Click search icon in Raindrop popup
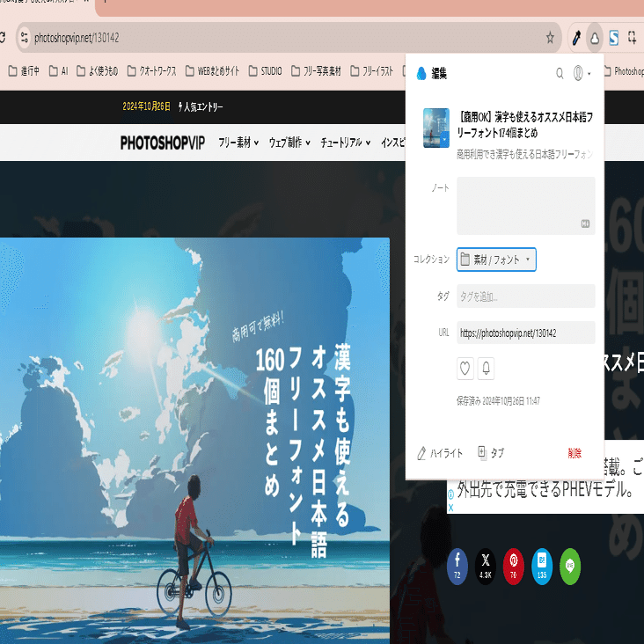644x644 pixels. pos(560,74)
